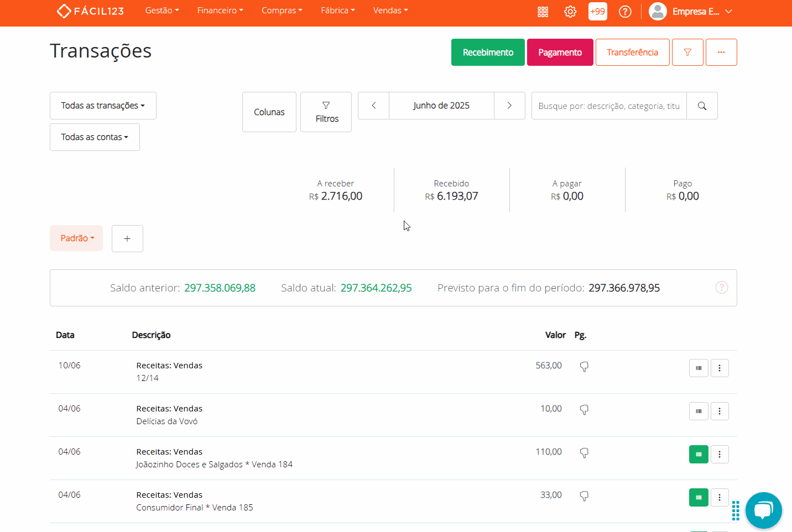Click the balance help question icon
Viewport: 792px width, 532px height.
pos(722,288)
